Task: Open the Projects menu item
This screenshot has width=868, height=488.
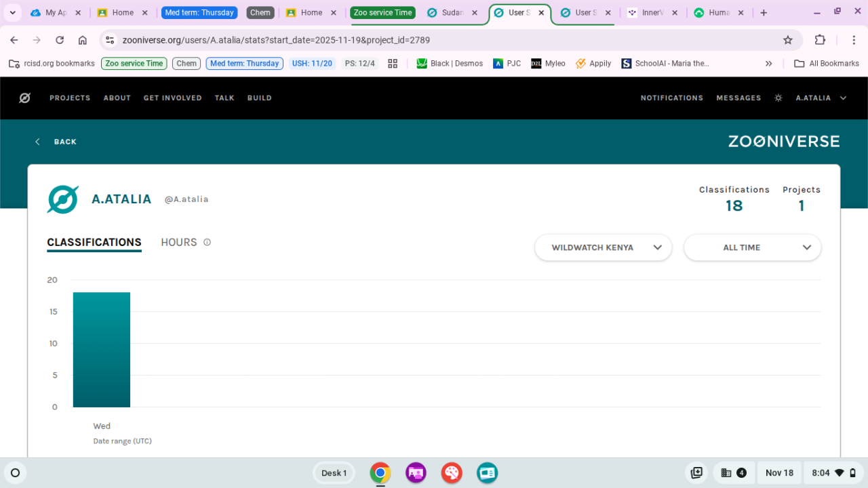Action: [x=70, y=98]
